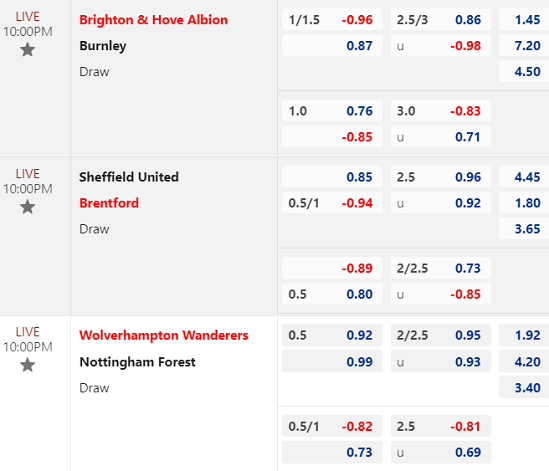The height and width of the screenshot is (471, 549).
Task: Choose under 2.5 odds 0.69 Wolverhampton match
Action: tap(441, 452)
